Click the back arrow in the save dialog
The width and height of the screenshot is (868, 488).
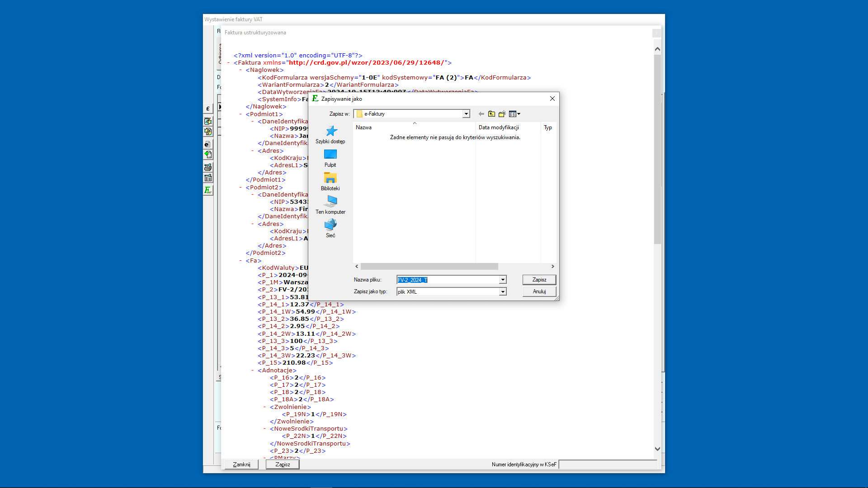tap(481, 114)
